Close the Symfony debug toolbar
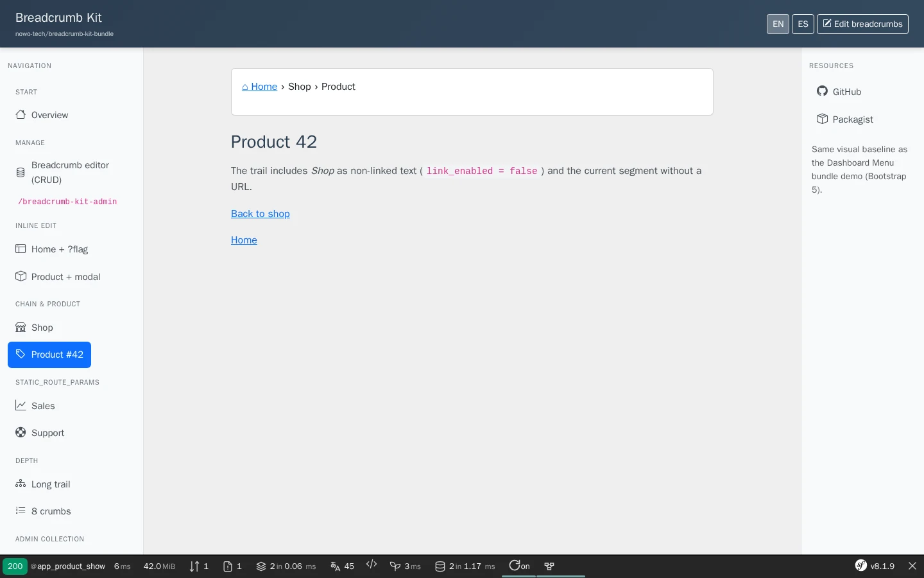Image resolution: width=924 pixels, height=578 pixels. point(912,566)
